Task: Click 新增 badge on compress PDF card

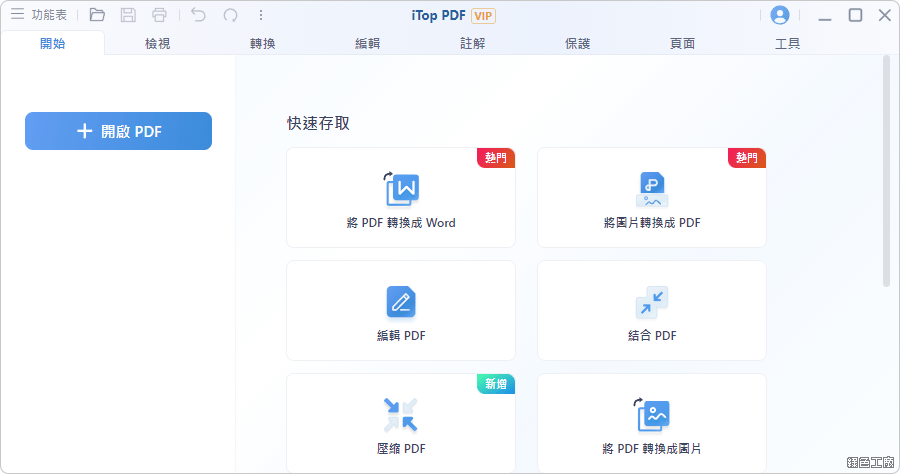Action: point(496,384)
